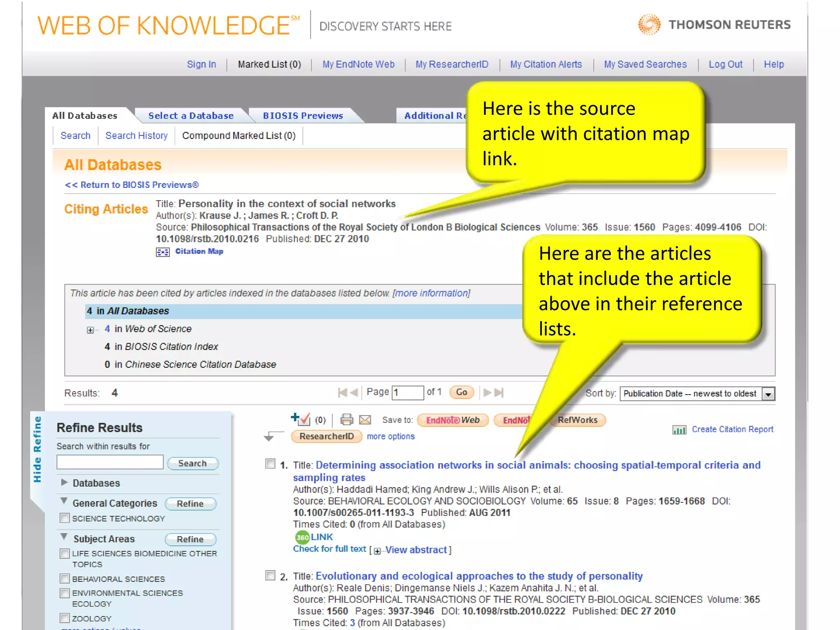Click the Log Out link
Image resolution: width=840 pixels, height=630 pixels.
(726, 64)
